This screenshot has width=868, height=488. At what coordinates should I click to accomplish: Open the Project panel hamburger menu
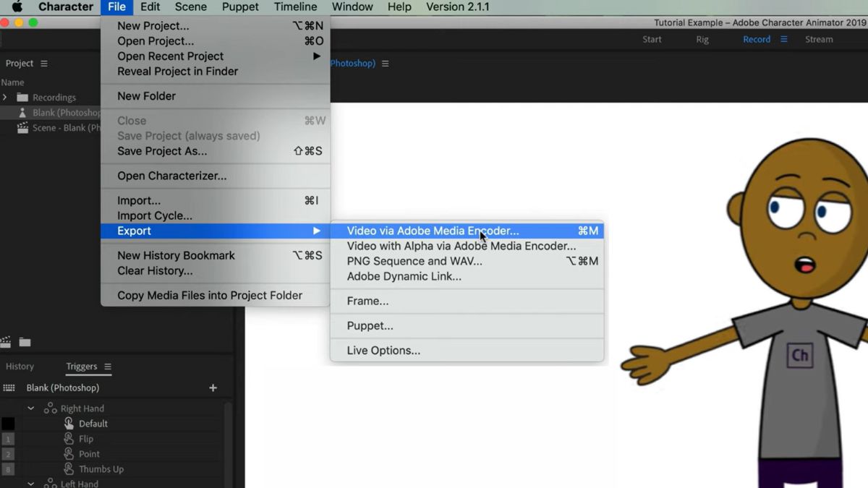click(44, 64)
